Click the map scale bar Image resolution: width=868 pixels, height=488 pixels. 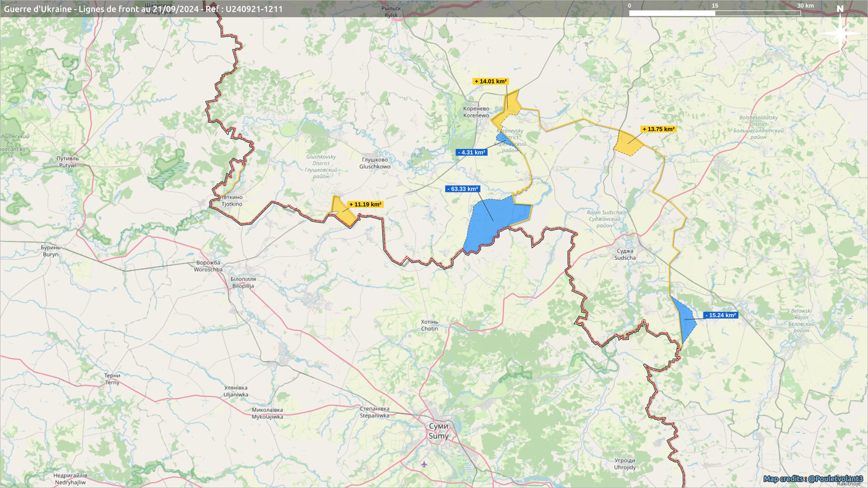(x=714, y=13)
